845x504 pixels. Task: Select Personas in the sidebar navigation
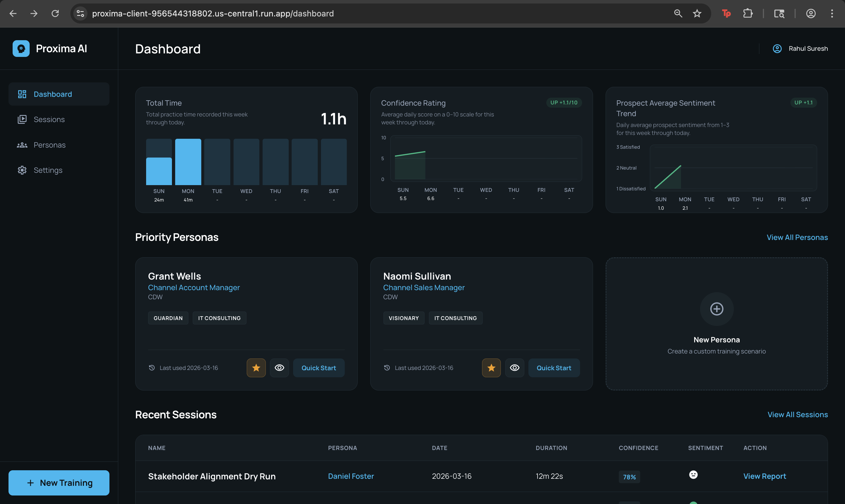[49, 145]
